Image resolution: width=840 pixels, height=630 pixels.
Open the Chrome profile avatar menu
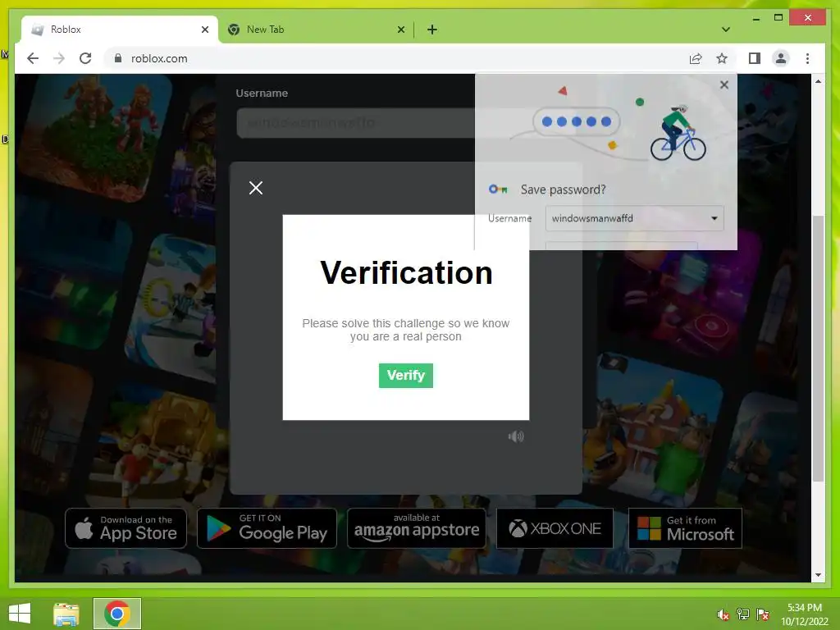(781, 58)
